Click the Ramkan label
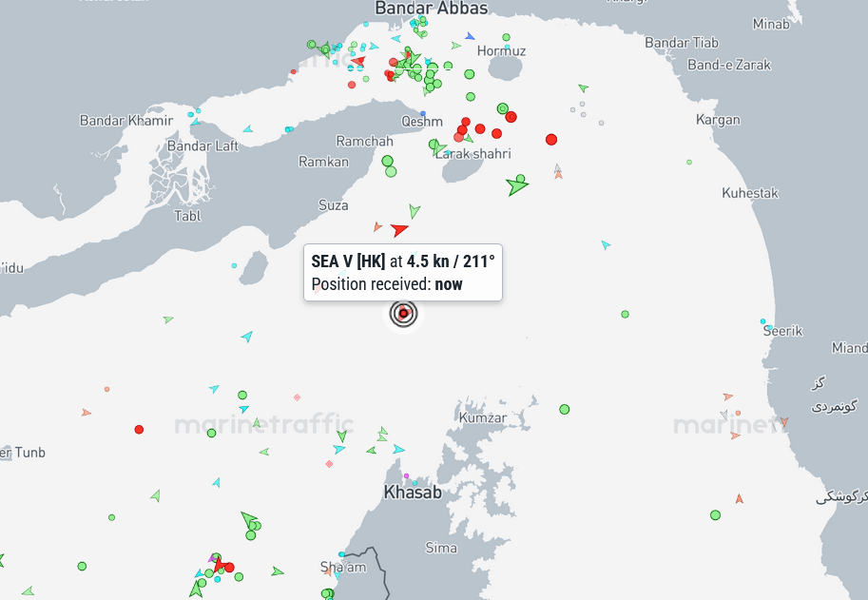This screenshot has height=600, width=868. point(324,162)
